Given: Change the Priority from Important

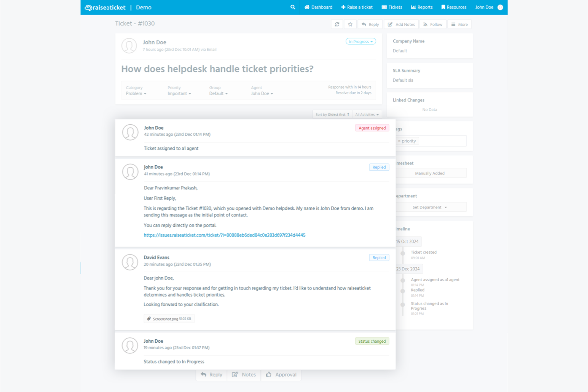Looking at the screenshot, I should (179, 93).
